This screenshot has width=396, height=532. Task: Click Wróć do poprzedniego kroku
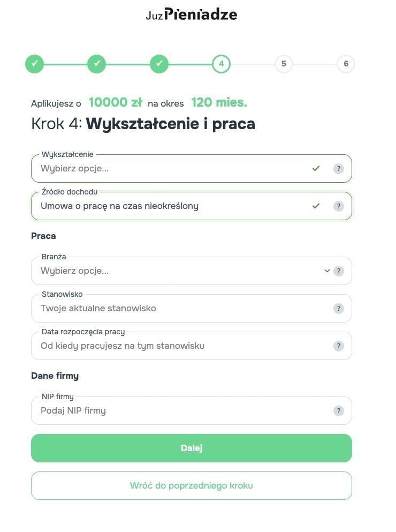pyautogui.click(x=191, y=485)
